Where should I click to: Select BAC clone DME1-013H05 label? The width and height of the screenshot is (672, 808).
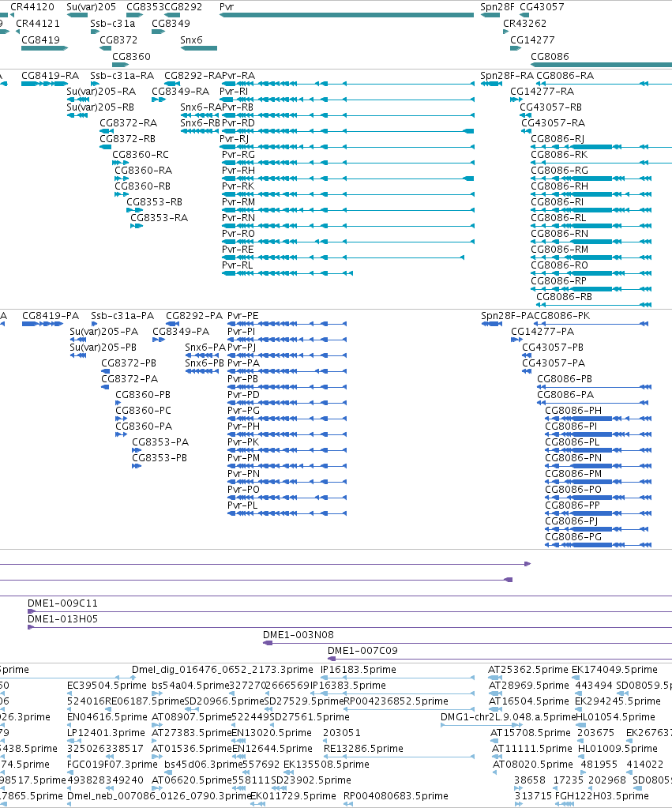click(x=62, y=619)
